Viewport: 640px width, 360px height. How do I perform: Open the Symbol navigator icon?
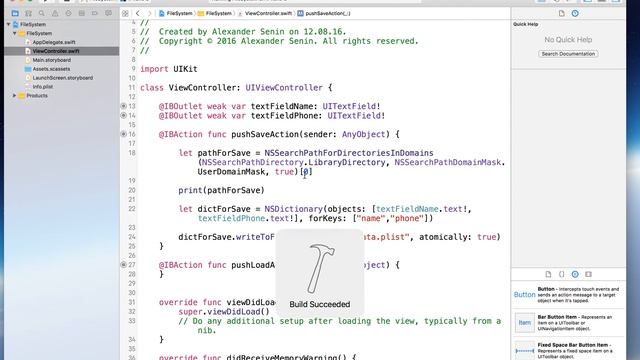[28, 13]
